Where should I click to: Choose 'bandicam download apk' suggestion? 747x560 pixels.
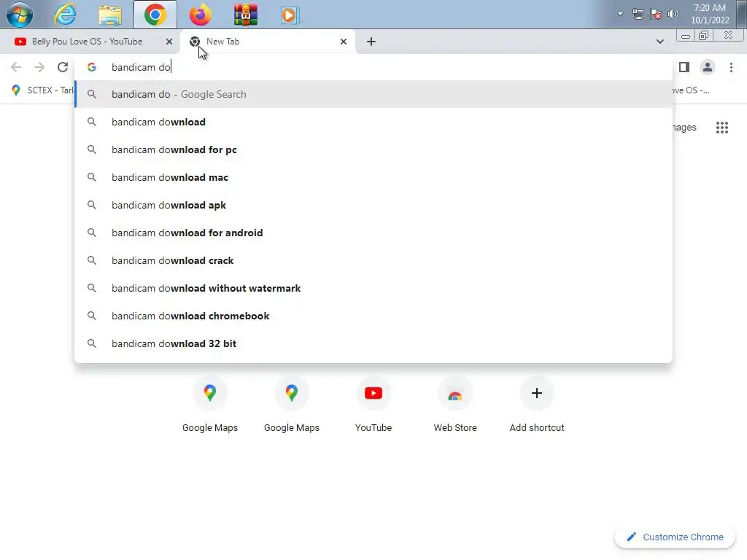pyautogui.click(x=373, y=205)
